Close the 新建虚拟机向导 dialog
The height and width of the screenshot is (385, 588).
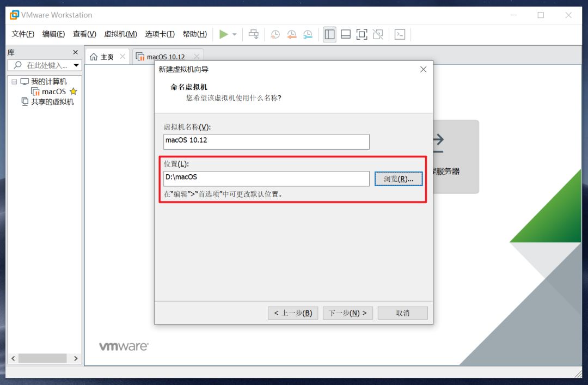[x=424, y=69]
